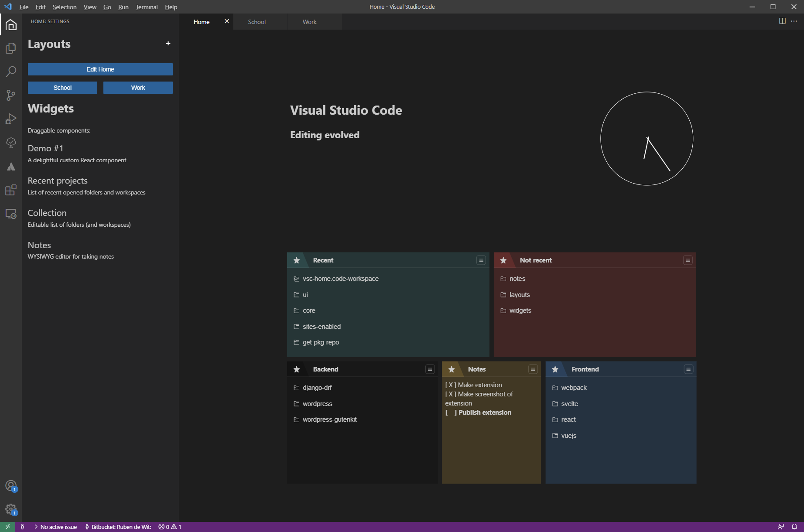This screenshot has width=804, height=532.
Task: Click the Edit Home button
Action: (x=100, y=69)
